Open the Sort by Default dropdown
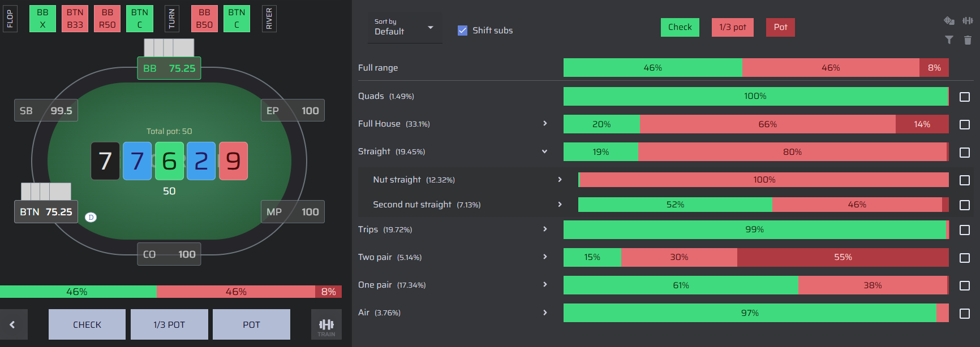Screen dimensions: 980x347 [x=404, y=27]
